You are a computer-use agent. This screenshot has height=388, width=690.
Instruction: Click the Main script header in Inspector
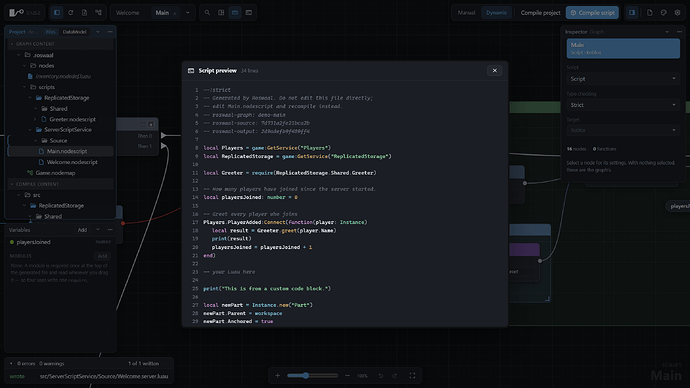click(x=623, y=48)
